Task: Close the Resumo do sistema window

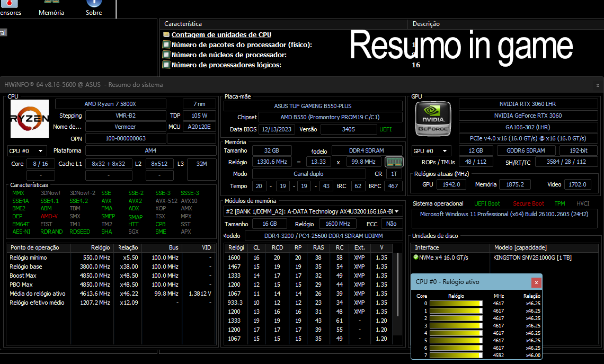Action: [598, 85]
